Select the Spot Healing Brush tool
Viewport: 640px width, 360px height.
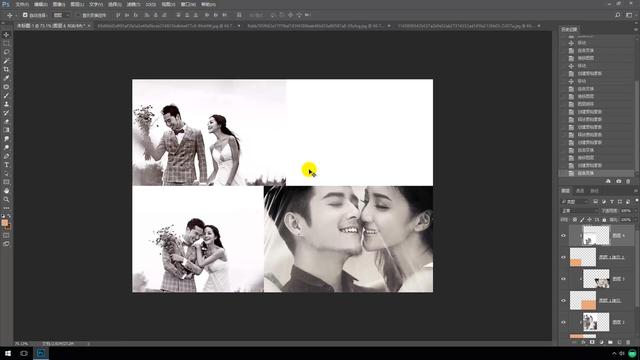tap(6, 87)
